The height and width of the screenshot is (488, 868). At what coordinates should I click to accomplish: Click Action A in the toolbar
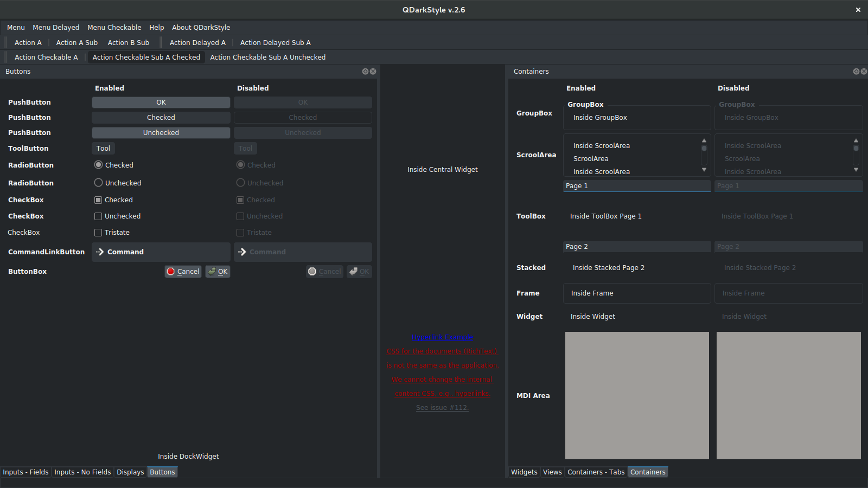coord(28,43)
